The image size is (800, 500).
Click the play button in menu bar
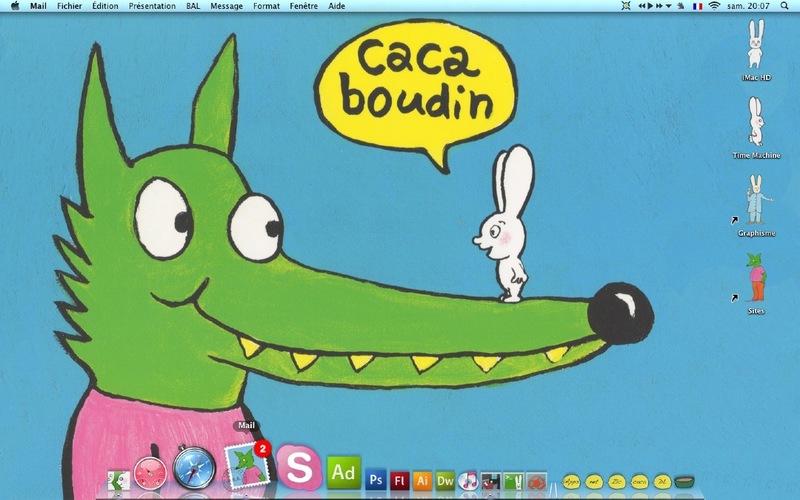(x=650, y=6)
